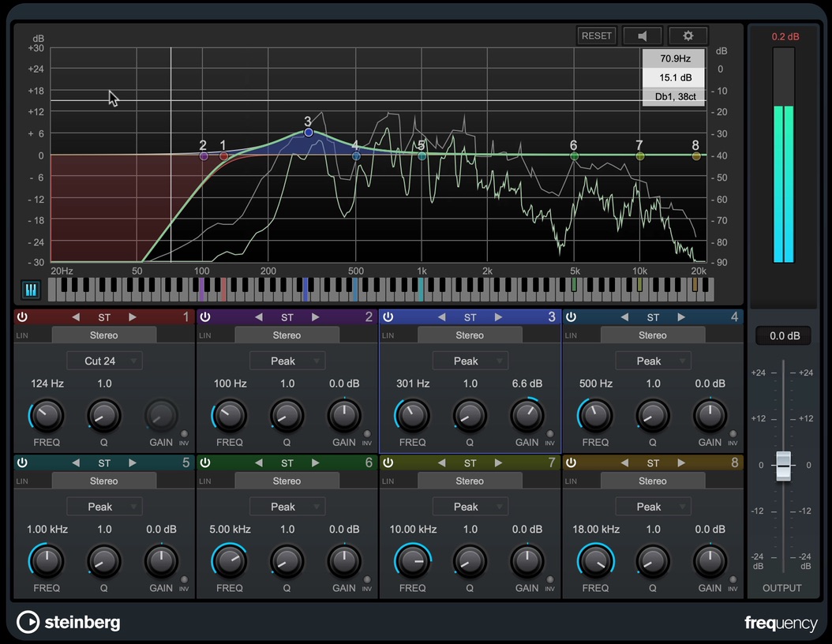This screenshot has height=644, width=832.
Task: Click band 7 next channel arrow
Action: pos(498,463)
